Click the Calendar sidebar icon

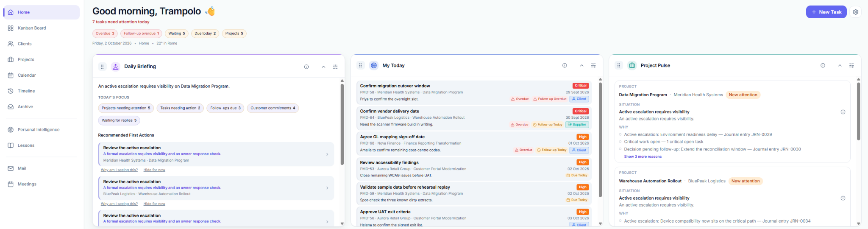pos(11,75)
